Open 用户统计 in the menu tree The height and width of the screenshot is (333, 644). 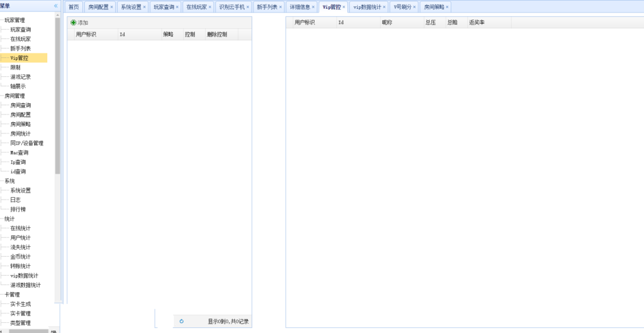coord(21,237)
